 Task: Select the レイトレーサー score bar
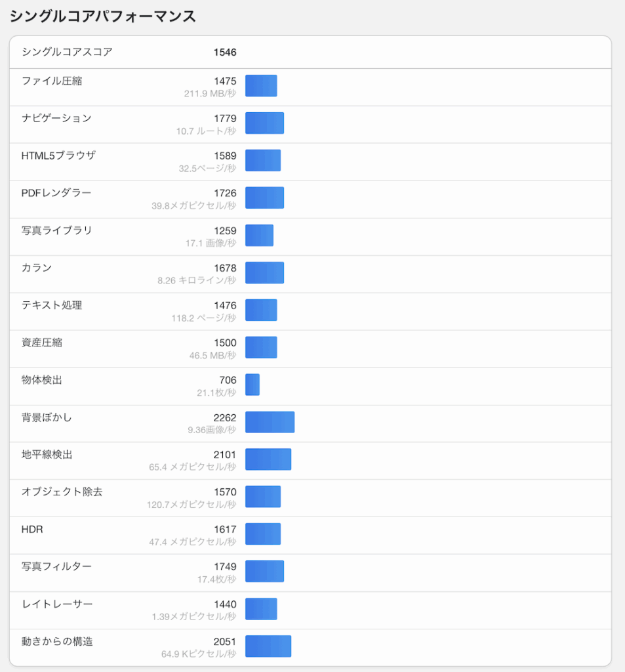point(261,609)
